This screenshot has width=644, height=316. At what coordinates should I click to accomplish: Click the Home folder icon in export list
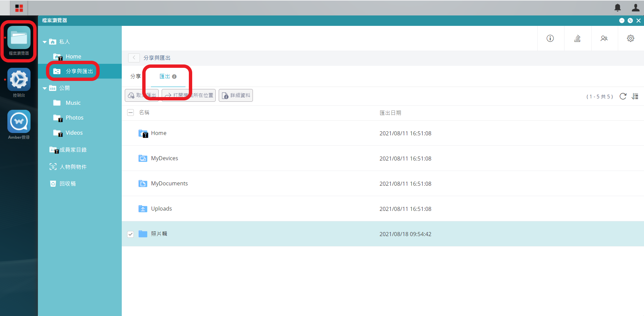[x=143, y=133]
